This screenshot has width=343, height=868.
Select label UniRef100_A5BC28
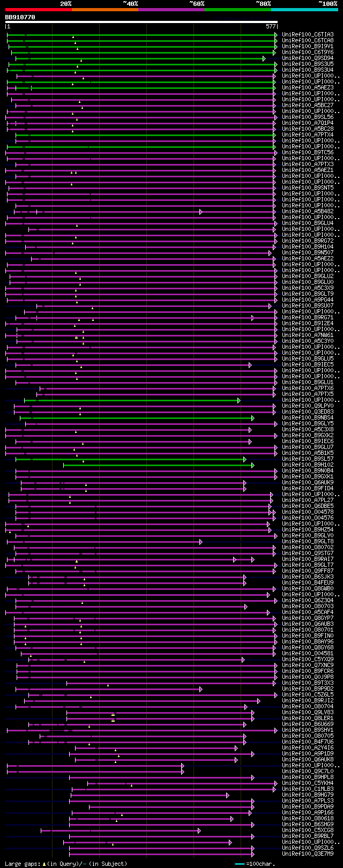308,129
